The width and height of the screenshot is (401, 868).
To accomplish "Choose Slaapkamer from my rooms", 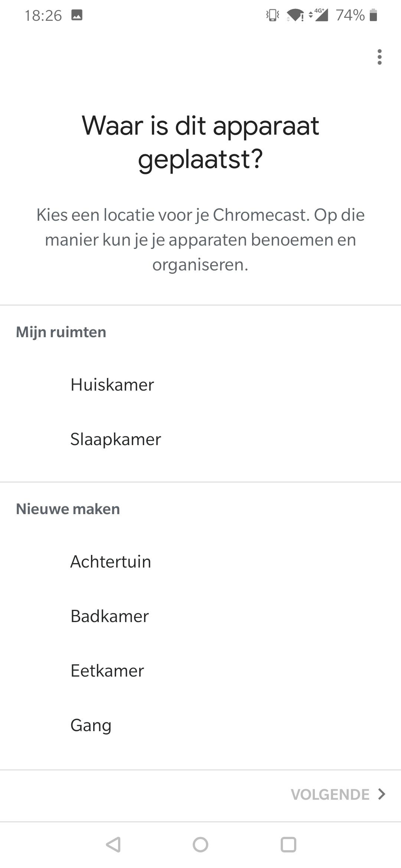I will coord(115,439).
